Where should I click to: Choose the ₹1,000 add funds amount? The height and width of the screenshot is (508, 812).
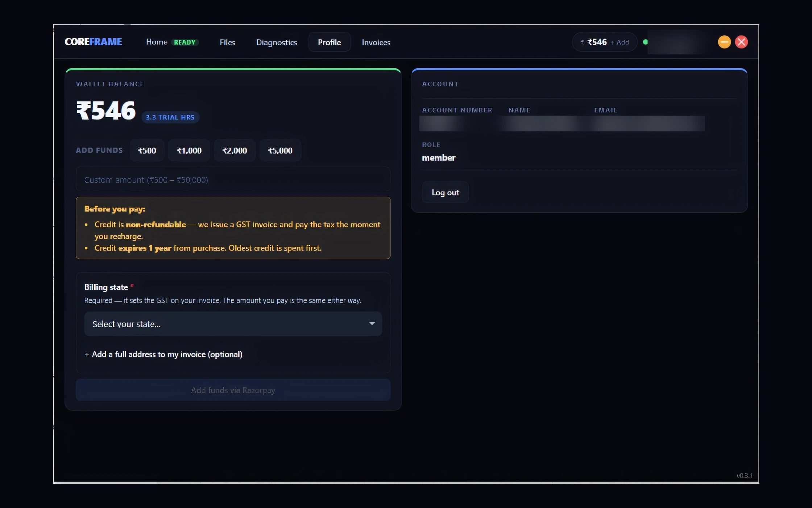(189, 150)
